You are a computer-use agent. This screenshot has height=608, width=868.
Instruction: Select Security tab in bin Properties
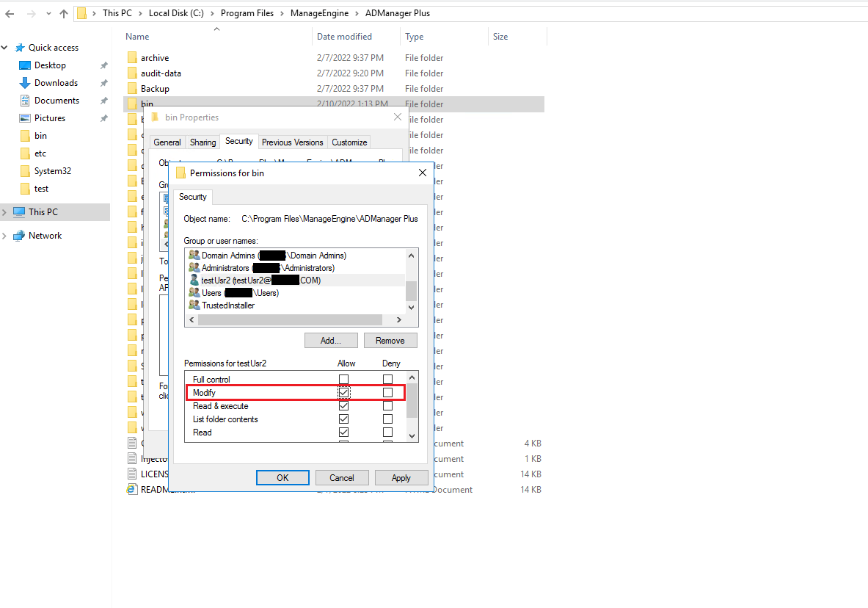[x=239, y=141]
